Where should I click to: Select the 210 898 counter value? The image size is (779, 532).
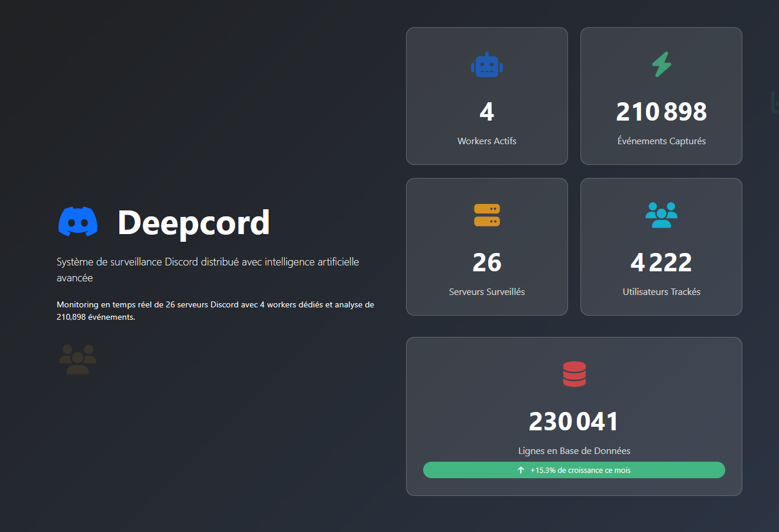661,111
